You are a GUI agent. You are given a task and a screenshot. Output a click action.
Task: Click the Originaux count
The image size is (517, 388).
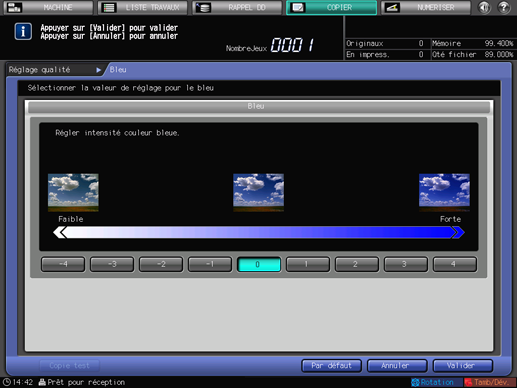(x=421, y=43)
